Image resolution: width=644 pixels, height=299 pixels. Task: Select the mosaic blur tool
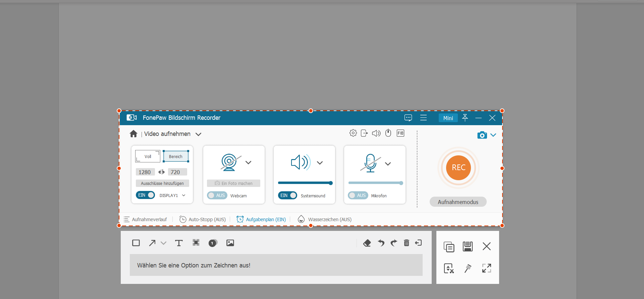point(196,243)
